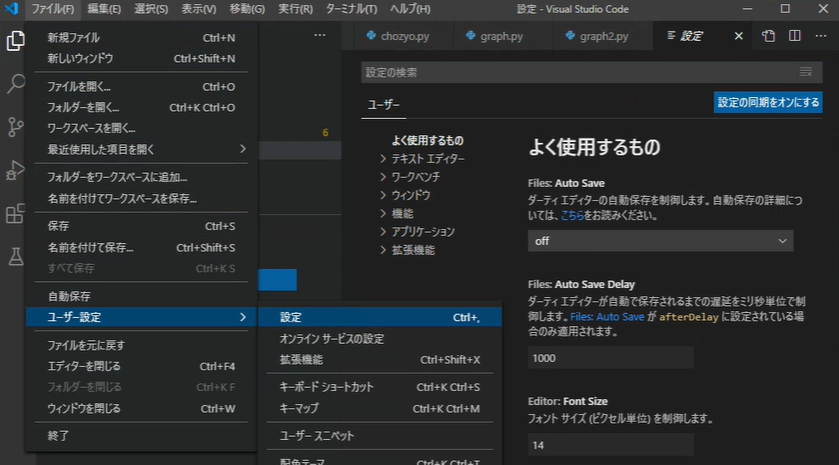Image resolution: width=839 pixels, height=465 pixels.
Task: Click 設定の同期をオンにする button
Action: coord(768,102)
